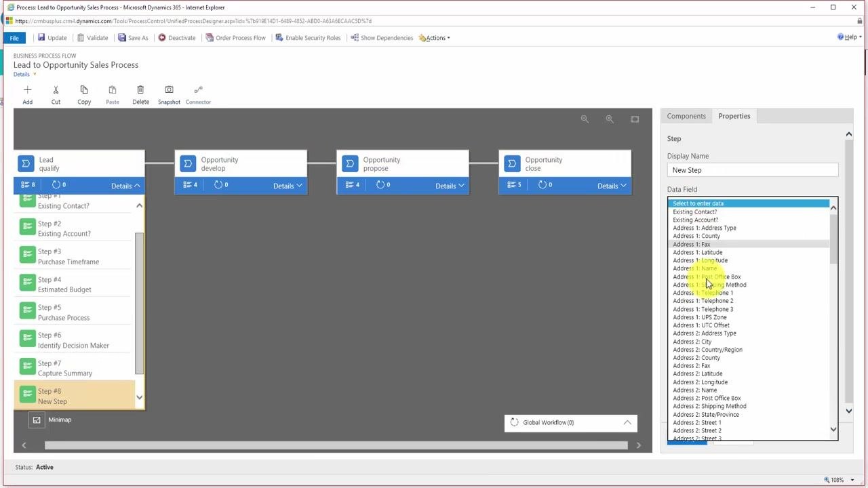Switch to the Components tab
868x488 pixels.
click(x=686, y=116)
